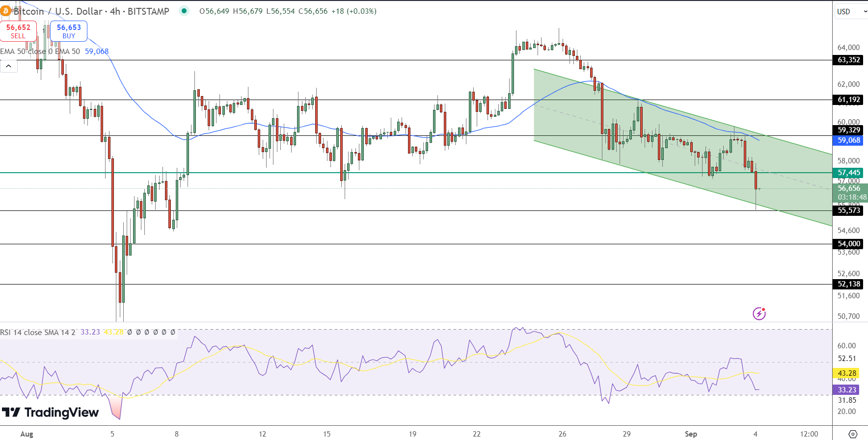Click the 50,700 price axis tick
This screenshot has width=868, height=440.
tap(849, 316)
